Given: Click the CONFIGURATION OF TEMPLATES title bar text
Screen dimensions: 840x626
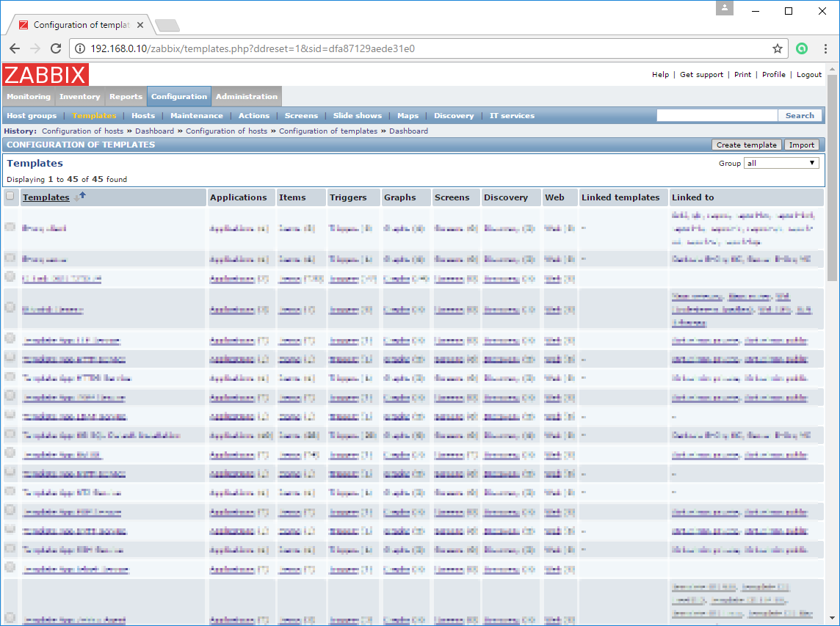Looking at the screenshot, I should (x=81, y=145).
